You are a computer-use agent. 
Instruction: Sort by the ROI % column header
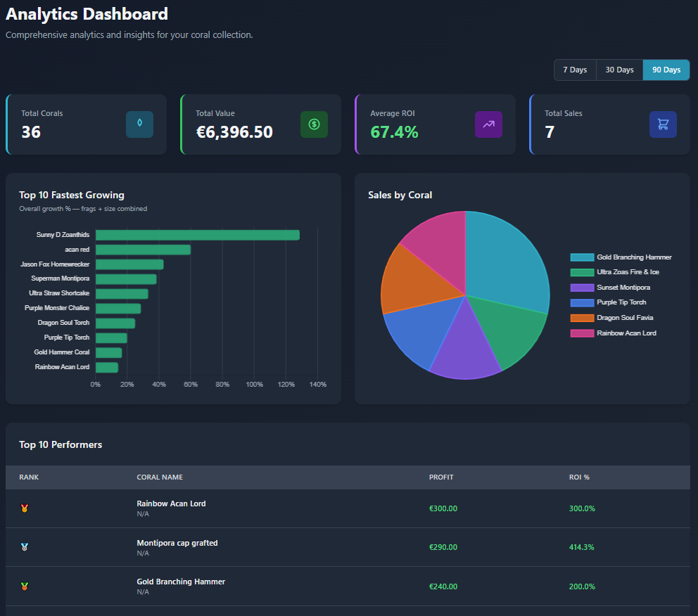(579, 477)
